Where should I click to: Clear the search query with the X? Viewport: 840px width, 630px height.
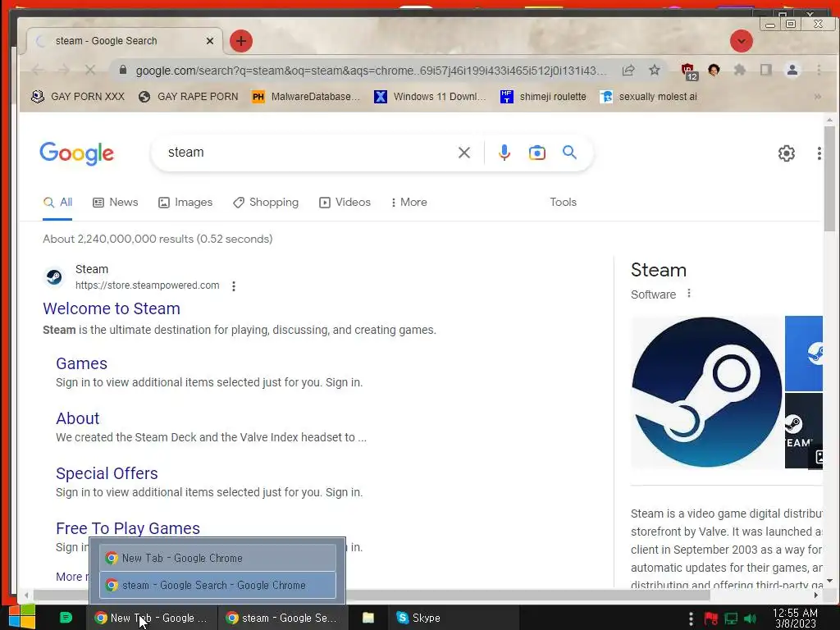(464, 153)
